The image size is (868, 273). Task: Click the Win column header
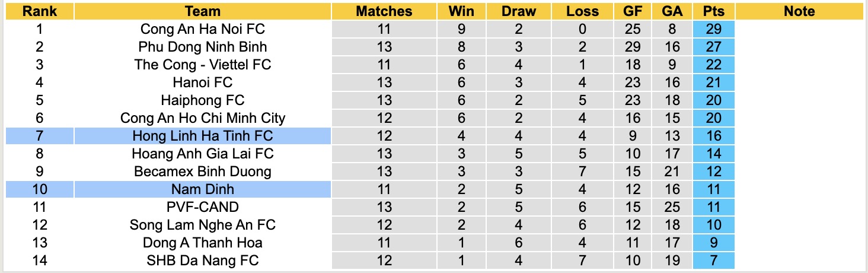click(461, 11)
